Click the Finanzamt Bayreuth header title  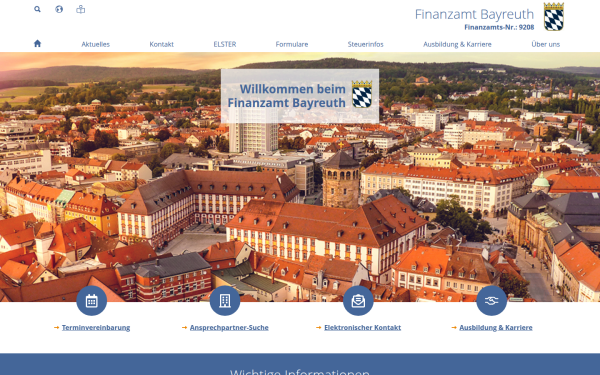pos(474,15)
